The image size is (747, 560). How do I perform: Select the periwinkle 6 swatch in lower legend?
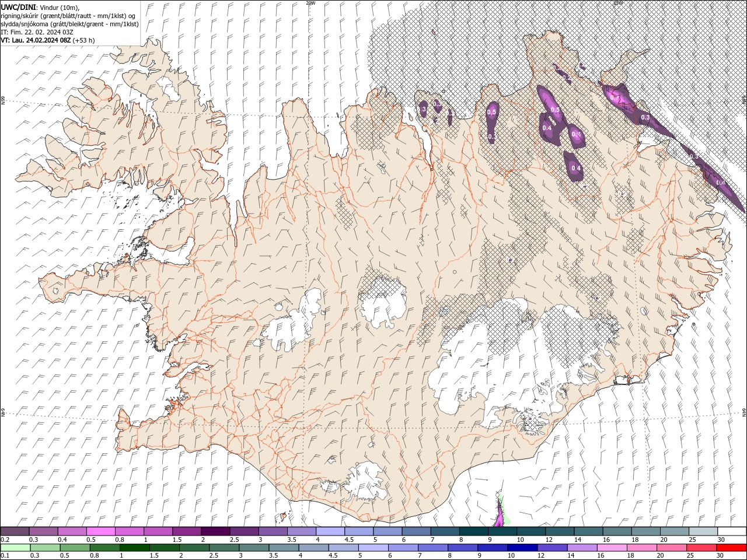point(402,548)
